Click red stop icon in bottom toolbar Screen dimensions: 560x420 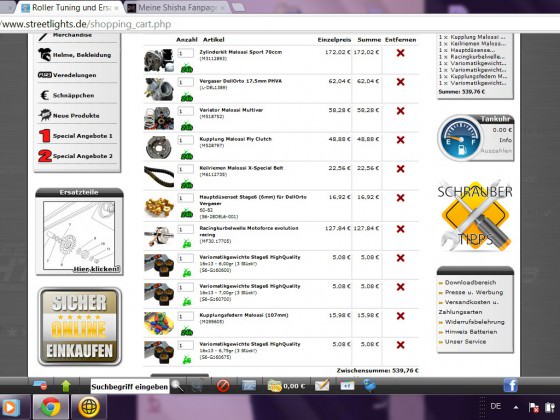tap(223, 386)
